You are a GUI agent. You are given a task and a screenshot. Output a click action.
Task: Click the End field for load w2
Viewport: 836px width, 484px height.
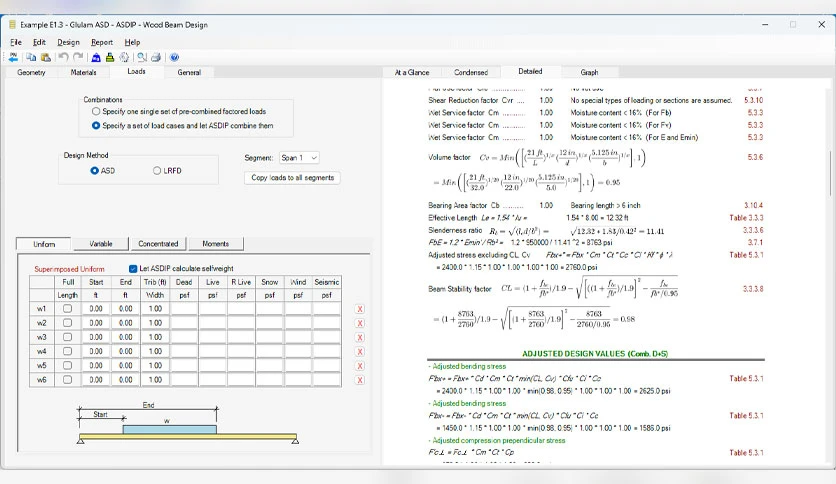click(x=126, y=323)
